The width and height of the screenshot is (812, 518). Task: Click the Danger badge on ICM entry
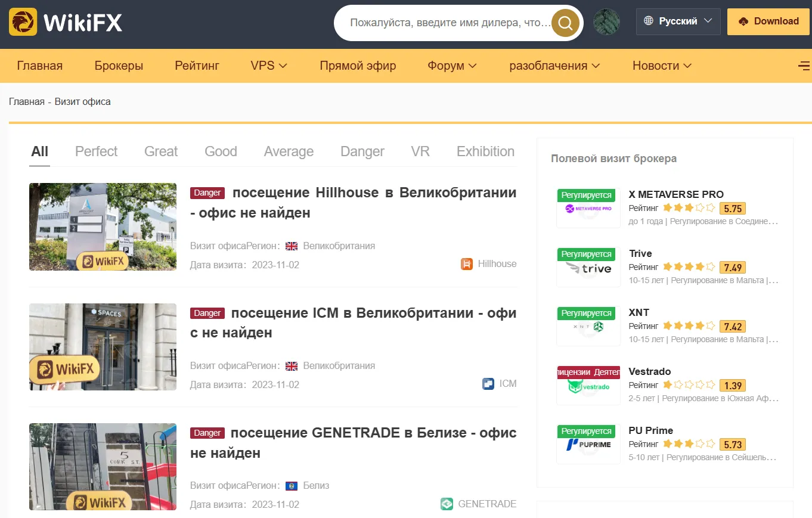point(207,313)
